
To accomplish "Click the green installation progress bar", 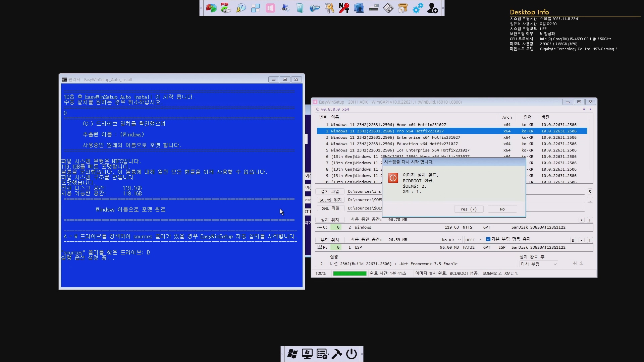I will pos(350,274).
